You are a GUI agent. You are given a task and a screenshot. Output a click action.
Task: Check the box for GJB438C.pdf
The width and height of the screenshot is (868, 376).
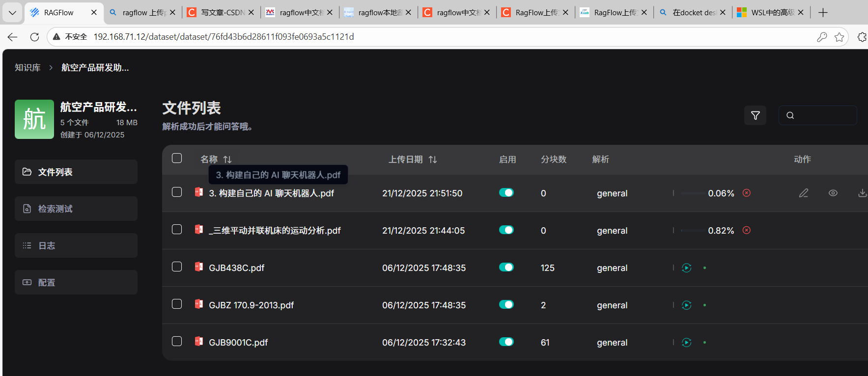click(x=177, y=267)
